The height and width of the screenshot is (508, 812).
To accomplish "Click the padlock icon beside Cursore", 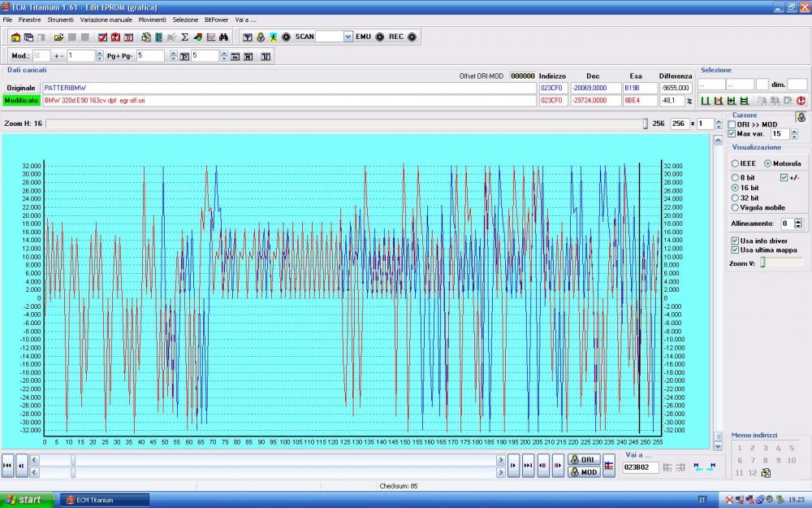I will pyautogui.click(x=801, y=117).
